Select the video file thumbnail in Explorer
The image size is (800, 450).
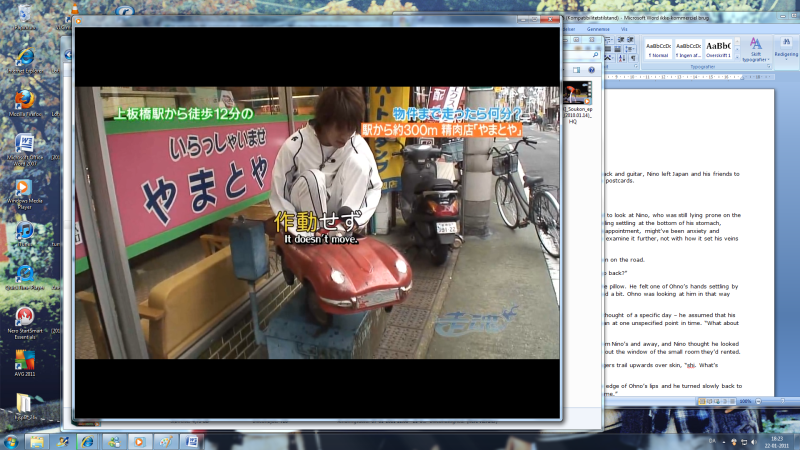578,93
